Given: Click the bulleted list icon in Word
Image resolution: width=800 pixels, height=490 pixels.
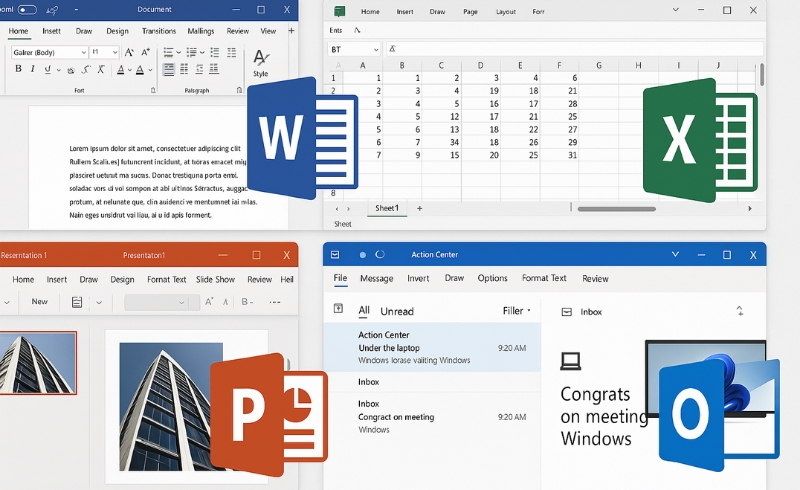Looking at the screenshot, I should coord(168,52).
